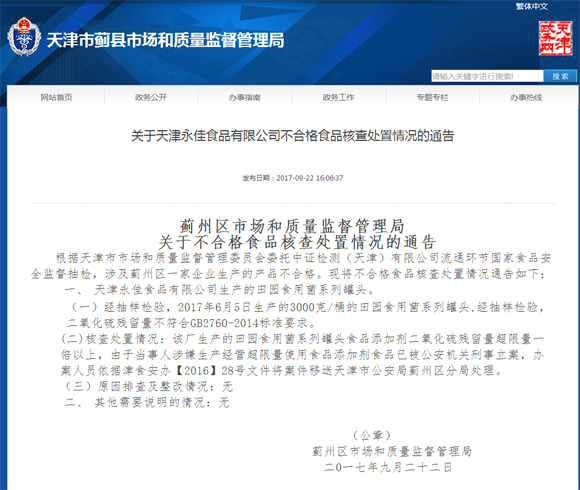Click the signature date 二〇一七年九月二十二日

pyautogui.click(x=388, y=467)
